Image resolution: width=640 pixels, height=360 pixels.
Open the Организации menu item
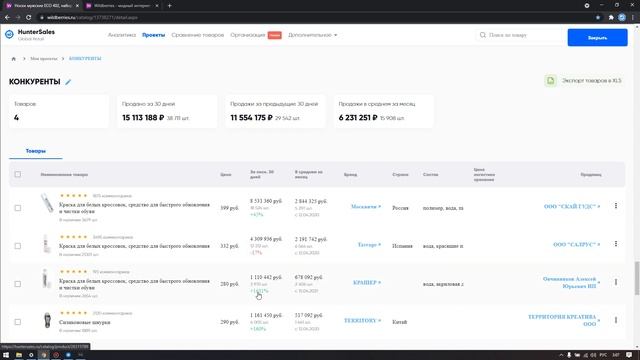point(248,35)
